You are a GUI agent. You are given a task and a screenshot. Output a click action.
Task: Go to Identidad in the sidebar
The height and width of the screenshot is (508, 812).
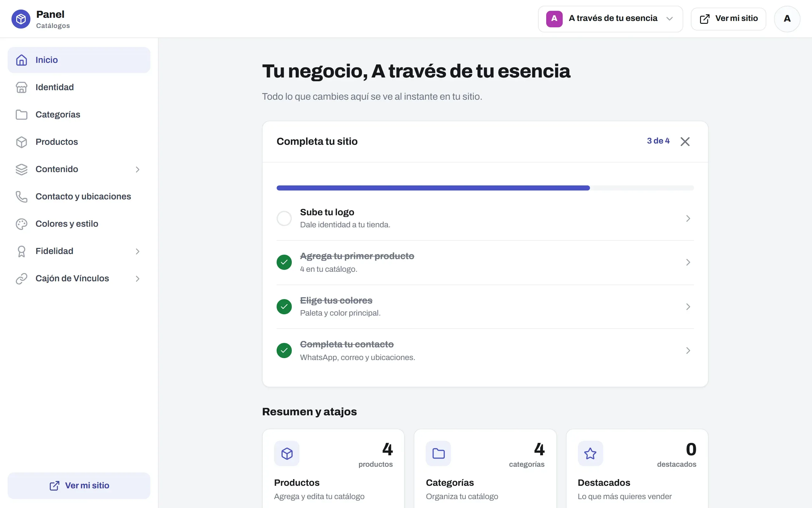(x=79, y=87)
